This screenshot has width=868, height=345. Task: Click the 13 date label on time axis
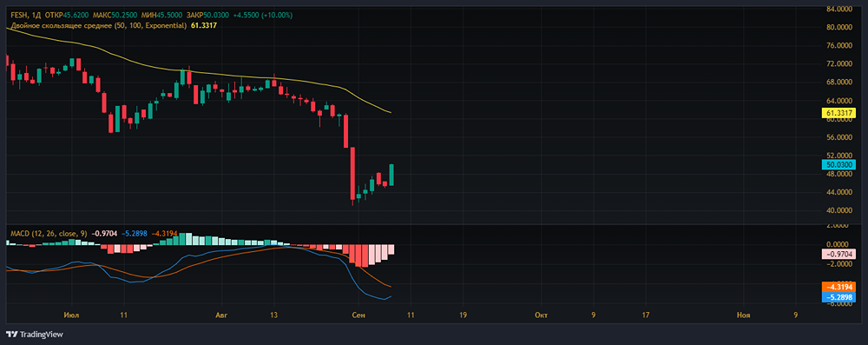(273, 315)
